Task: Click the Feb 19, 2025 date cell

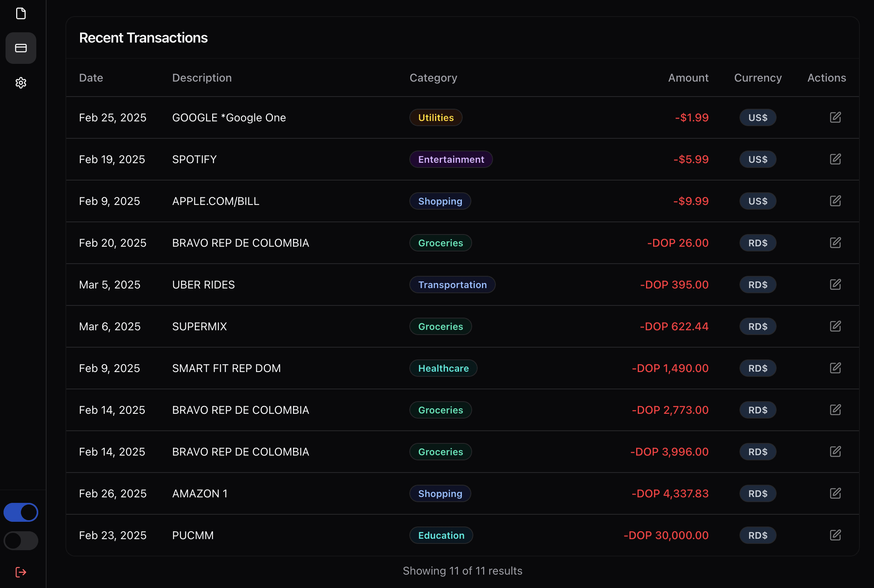Action: (112, 159)
